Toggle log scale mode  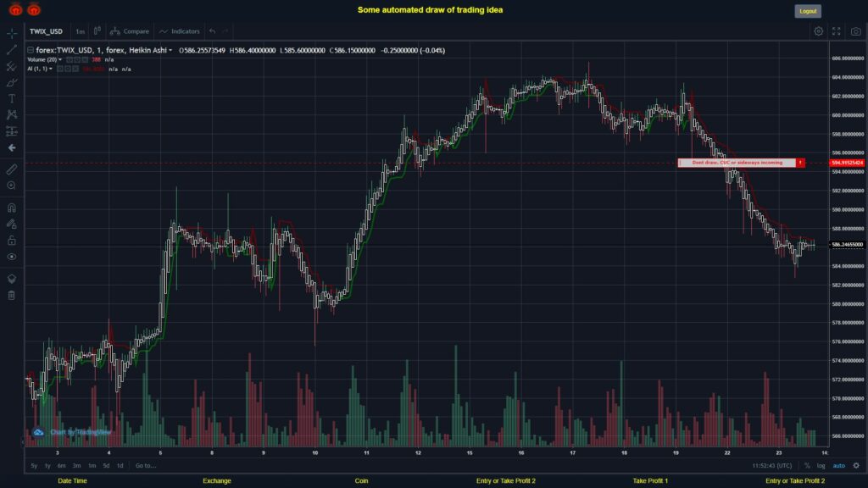(x=821, y=466)
